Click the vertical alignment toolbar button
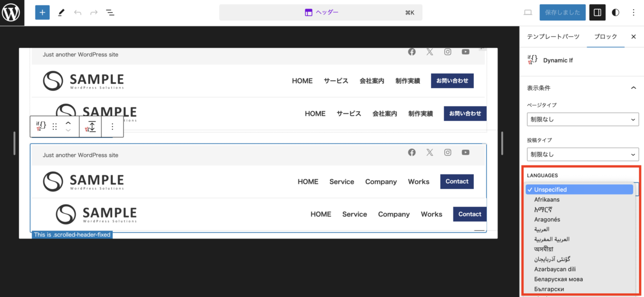This screenshot has height=297, width=644. pyautogui.click(x=92, y=127)
